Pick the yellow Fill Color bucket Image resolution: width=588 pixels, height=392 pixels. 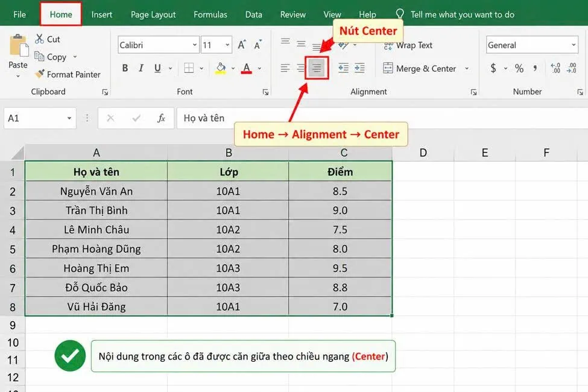[221, 68]
